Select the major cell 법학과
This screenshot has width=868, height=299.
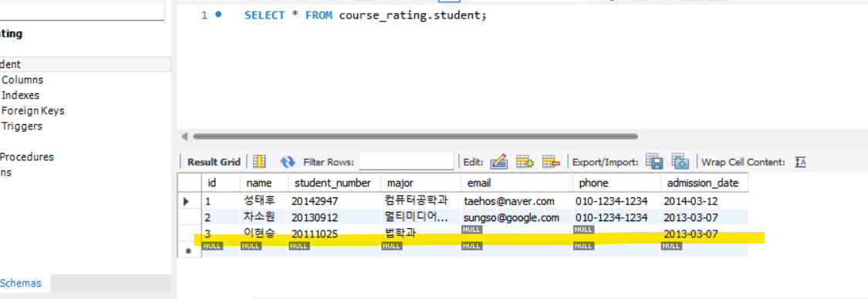pyautogui.click(x=420, y=233)
